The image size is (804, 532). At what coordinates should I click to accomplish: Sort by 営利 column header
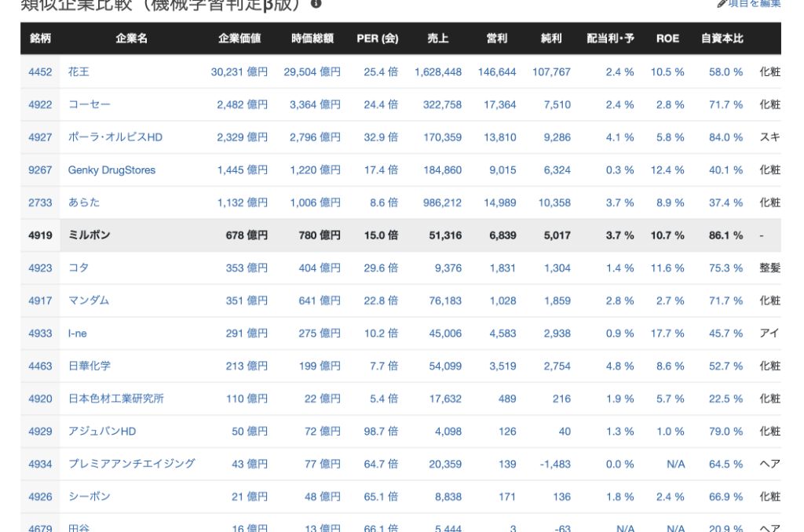[497, 38]
